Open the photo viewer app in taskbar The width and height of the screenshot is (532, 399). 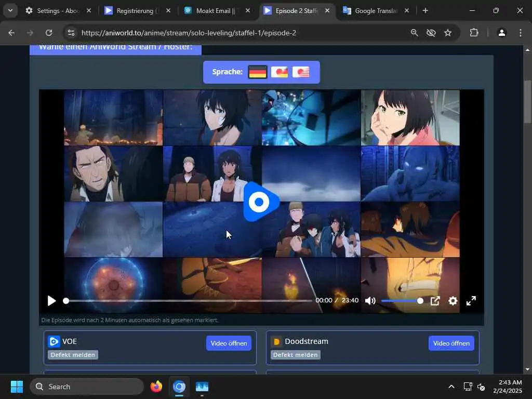[202, 387]
